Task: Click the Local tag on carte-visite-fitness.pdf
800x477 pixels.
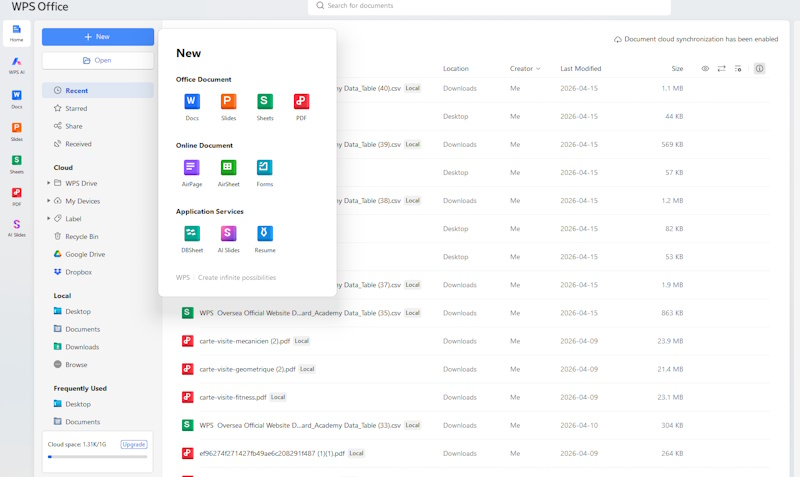Action: (278, 397)
